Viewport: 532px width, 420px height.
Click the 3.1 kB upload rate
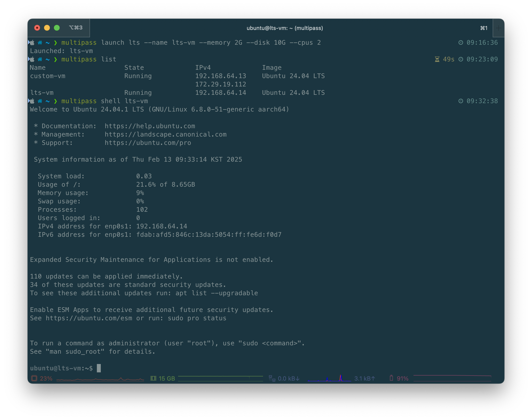[364, 378]
